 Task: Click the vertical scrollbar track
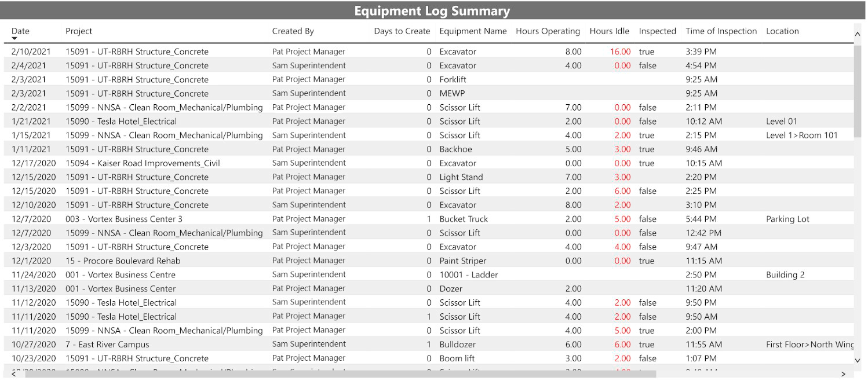[858, 203]
